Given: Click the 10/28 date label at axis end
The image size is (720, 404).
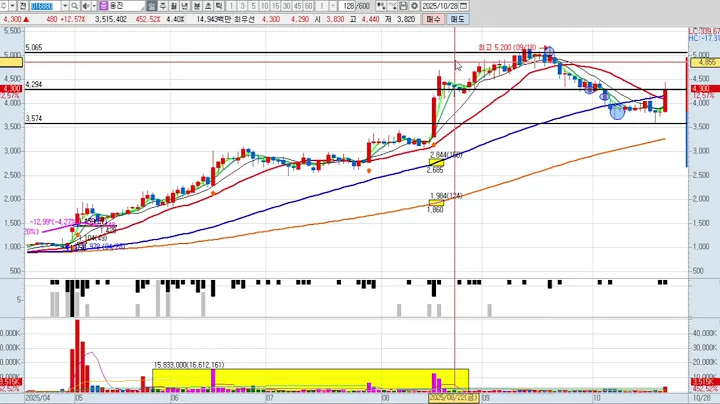Looking at the screenshot, I should click(701, 398).
